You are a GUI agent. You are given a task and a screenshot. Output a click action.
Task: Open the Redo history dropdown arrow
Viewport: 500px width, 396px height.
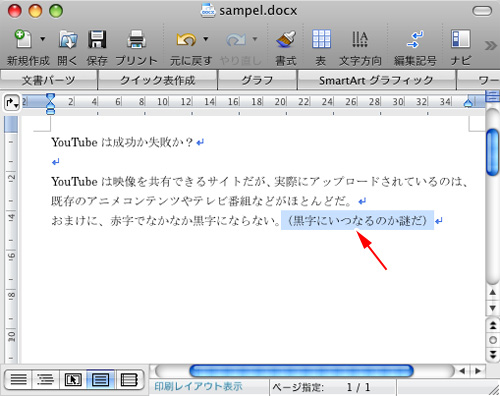tap(255, 39)
